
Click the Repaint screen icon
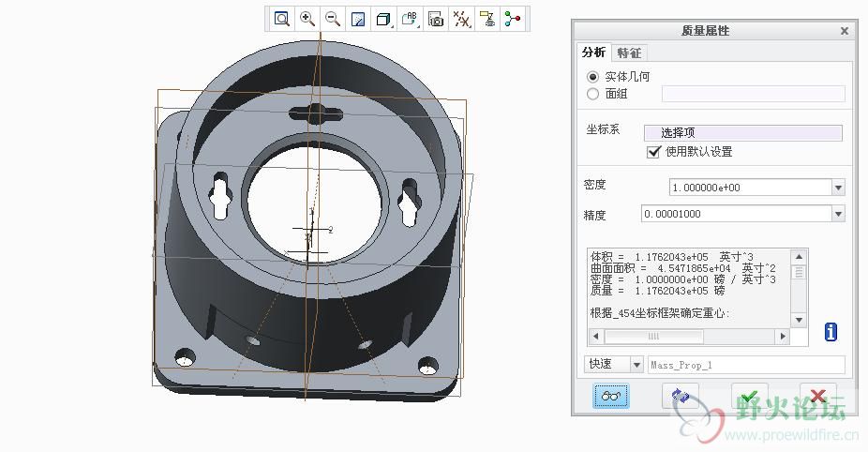(x=358, y=20)
